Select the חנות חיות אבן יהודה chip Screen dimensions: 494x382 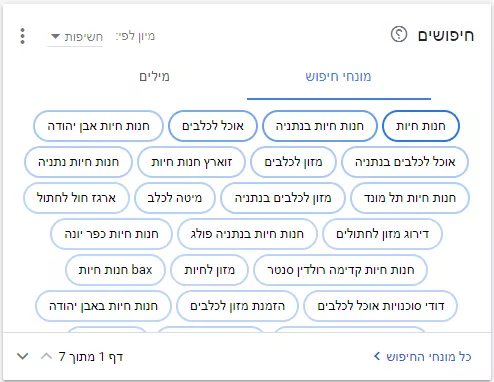98,126
